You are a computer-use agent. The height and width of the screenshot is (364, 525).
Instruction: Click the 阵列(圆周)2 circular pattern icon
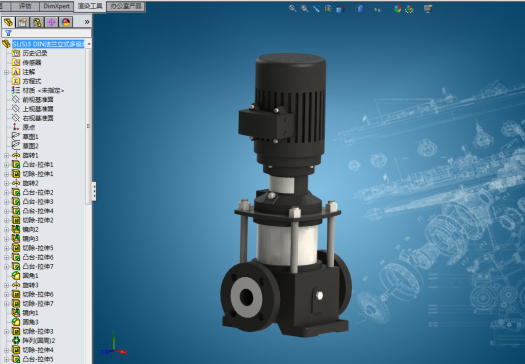[x=16, y=341]
